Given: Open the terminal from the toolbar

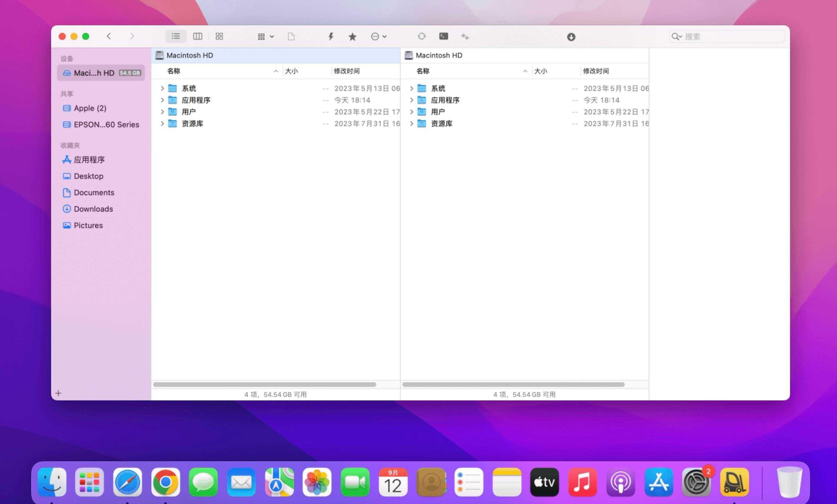Looking at the screenshot, I should [443, 36].
